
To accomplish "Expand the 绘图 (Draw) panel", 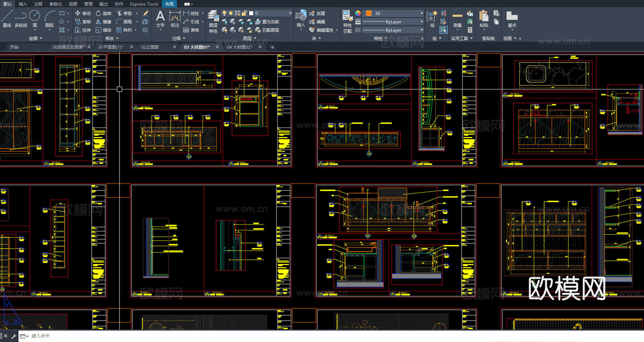I will [x=35, y=38].
